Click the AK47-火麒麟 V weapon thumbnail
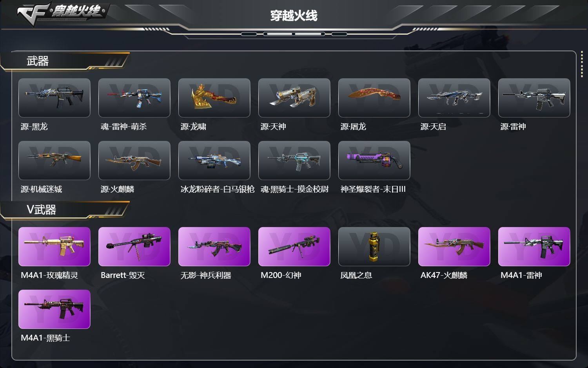The image size is (588, 368). click(x=454, y=247)
